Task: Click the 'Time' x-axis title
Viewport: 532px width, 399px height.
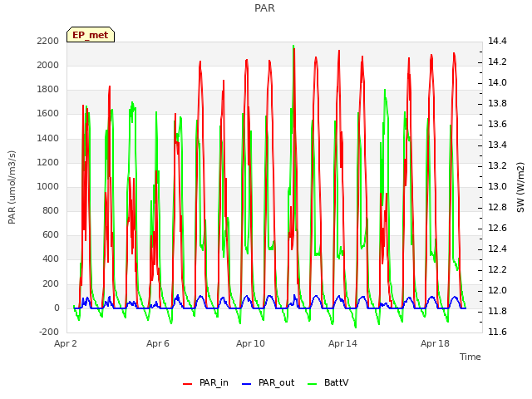Action: [x=470, y=357]
